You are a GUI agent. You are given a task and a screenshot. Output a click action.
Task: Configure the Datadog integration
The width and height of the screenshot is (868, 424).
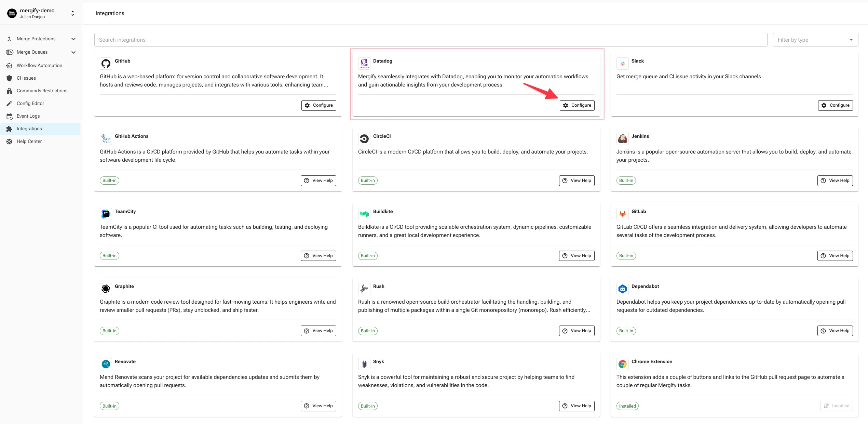(577, 105)
